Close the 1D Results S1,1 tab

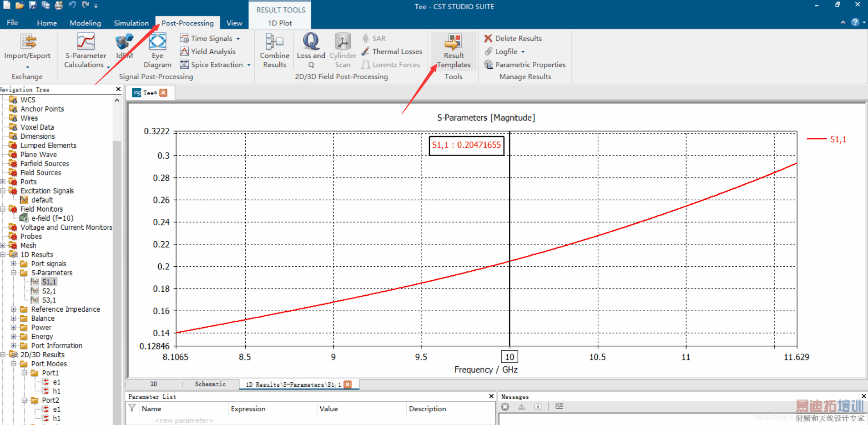[x=348, y=385]
